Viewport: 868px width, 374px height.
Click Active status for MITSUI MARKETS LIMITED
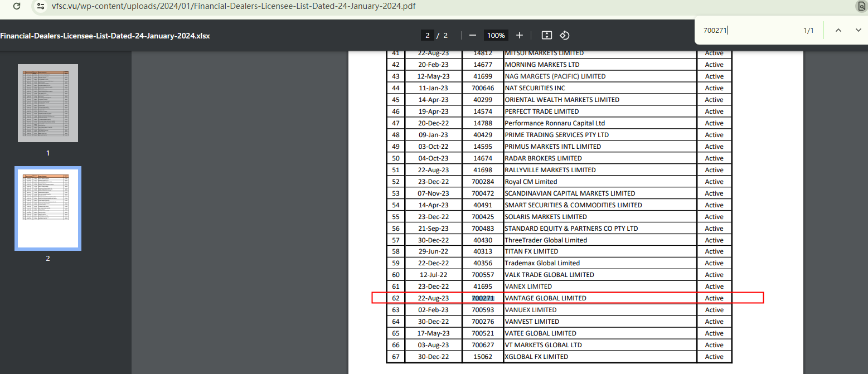tap(714, 54)
